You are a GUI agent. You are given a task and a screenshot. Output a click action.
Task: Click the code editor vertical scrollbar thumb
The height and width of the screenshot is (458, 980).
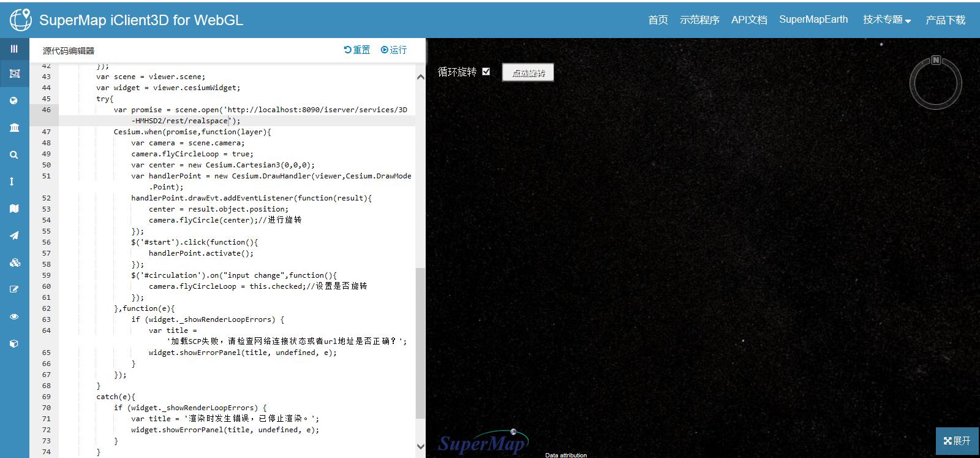pos(420,343)
